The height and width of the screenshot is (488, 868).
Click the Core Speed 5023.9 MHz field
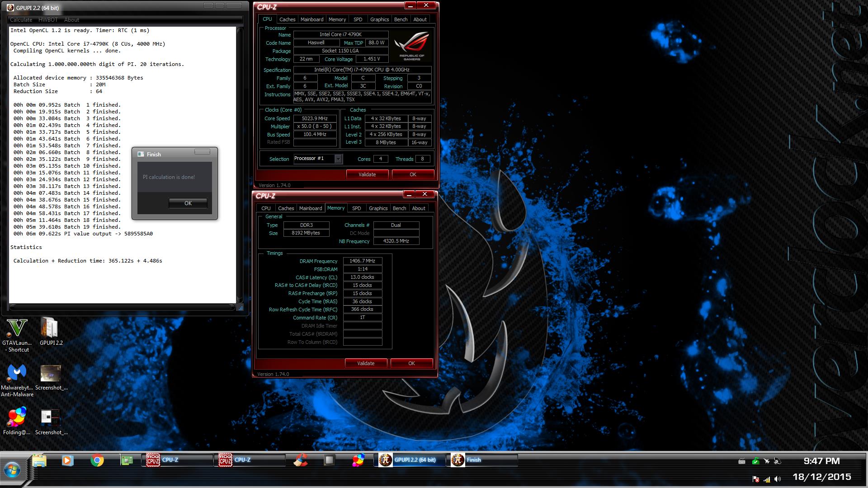pos(315,118)
